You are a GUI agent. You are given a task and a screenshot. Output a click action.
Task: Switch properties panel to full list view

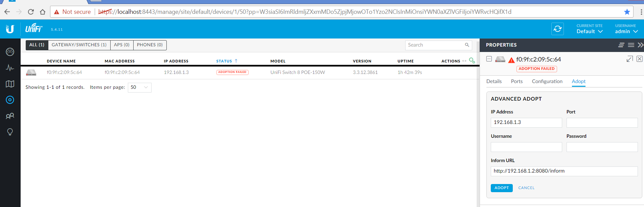pos(631,45)
